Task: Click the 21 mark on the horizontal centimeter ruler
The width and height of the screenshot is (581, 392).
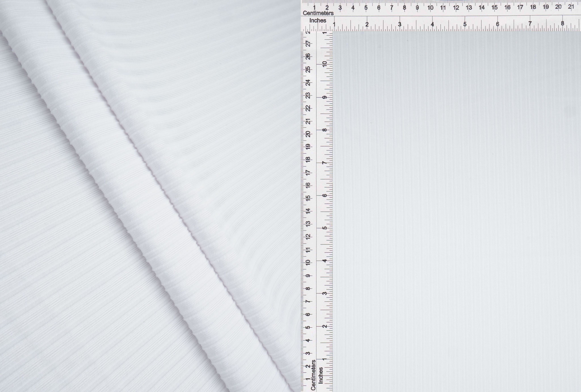Action: pyautogui.click(x=571, y=7)
